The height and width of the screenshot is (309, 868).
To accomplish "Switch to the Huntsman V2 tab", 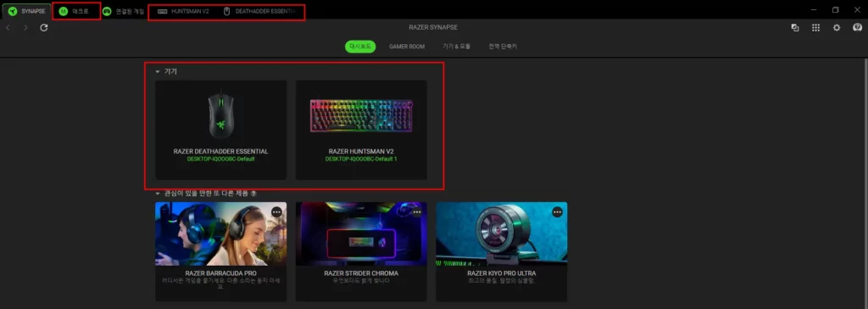I will point(183,11).
